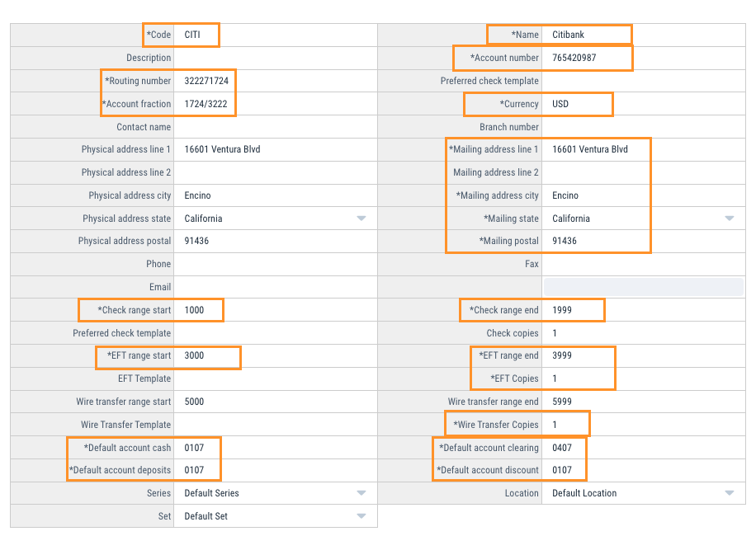Open the Mailing state dropdown
The height and width of the screenshot is (536, 756).
729,218
